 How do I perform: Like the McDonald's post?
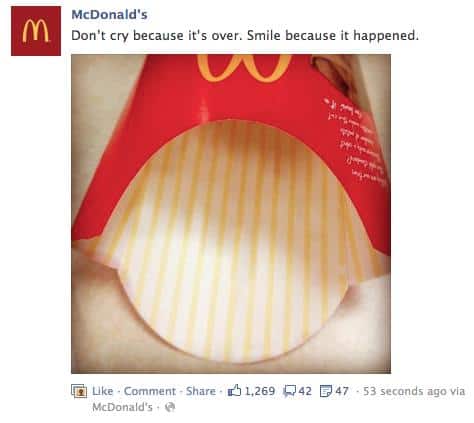pyautogui.click(x=103, y=391)
